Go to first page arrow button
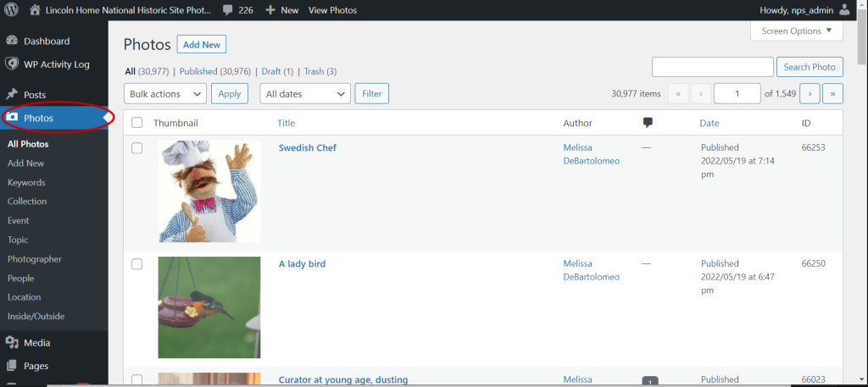This screenshot has height=387, width=868. coord(678,93)
